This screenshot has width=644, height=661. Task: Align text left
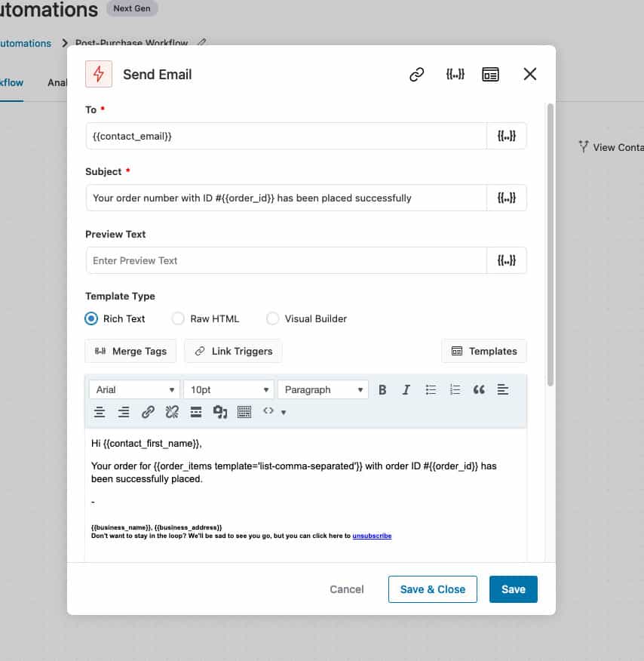pyautogui.click(x=503, y=389)
